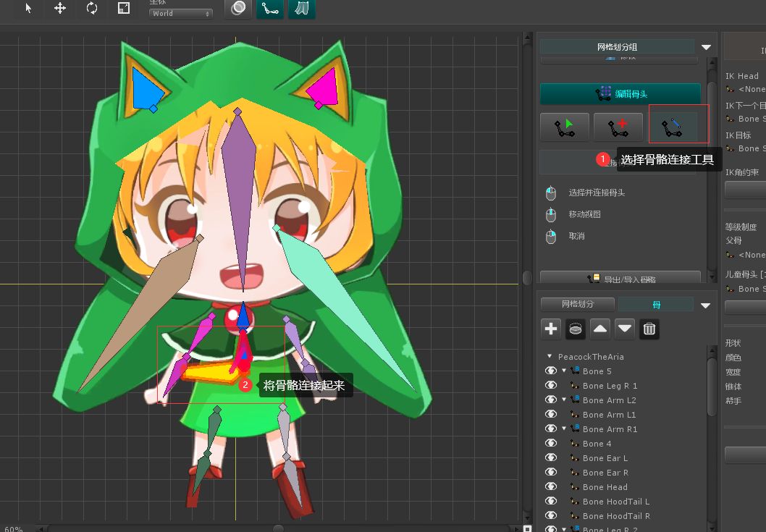Click the 导出/导入骨骼 button

click(x=620, y=277)
